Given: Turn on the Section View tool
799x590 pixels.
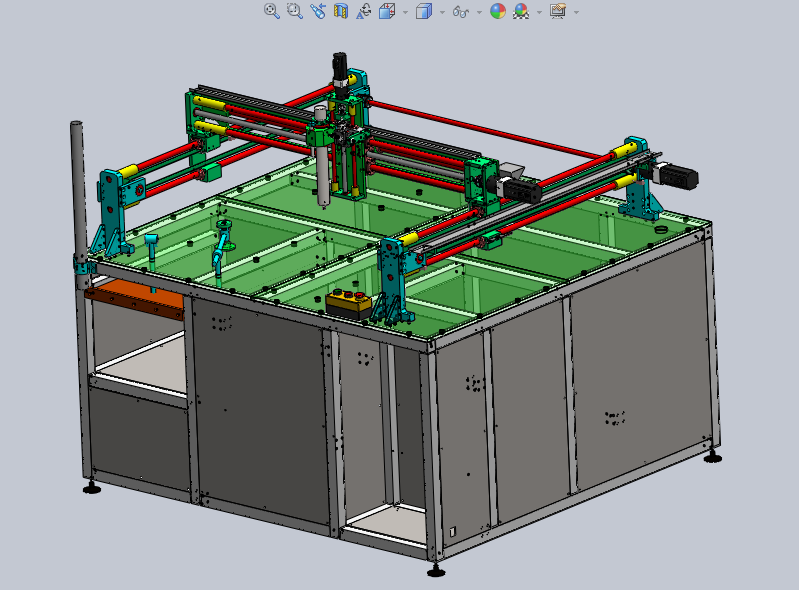Looking at the screenshot, I should (x=340, y=11).
